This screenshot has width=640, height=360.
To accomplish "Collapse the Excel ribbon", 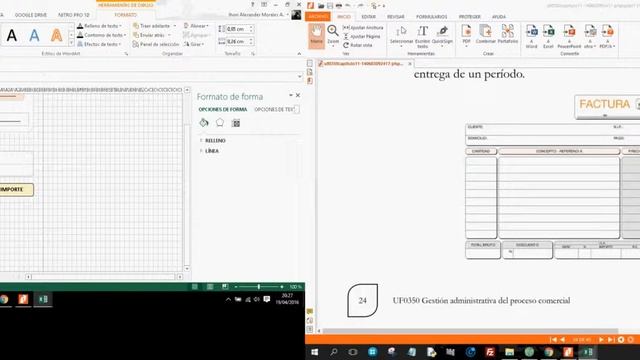I will point(299,53).
